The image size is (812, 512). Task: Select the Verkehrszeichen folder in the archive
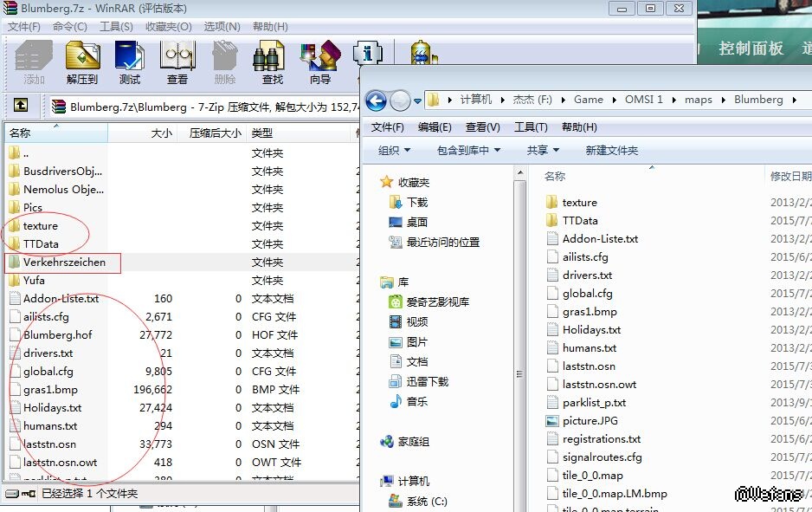point(64,262)
